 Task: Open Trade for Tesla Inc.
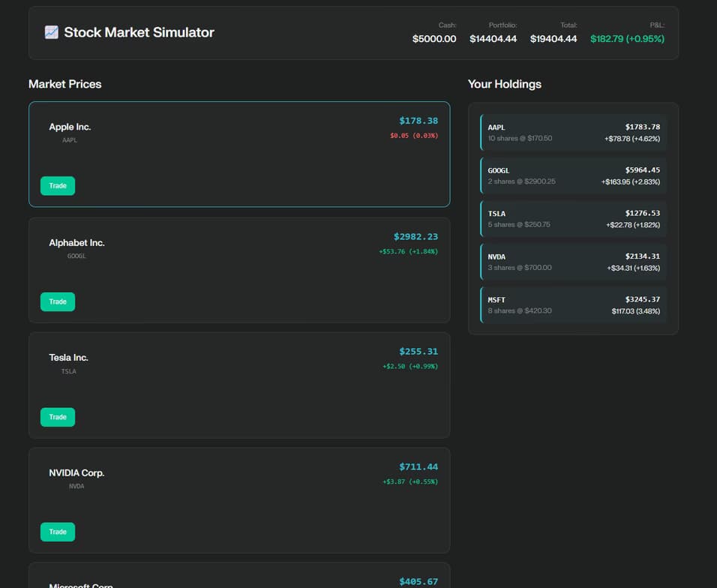point(58,417)
